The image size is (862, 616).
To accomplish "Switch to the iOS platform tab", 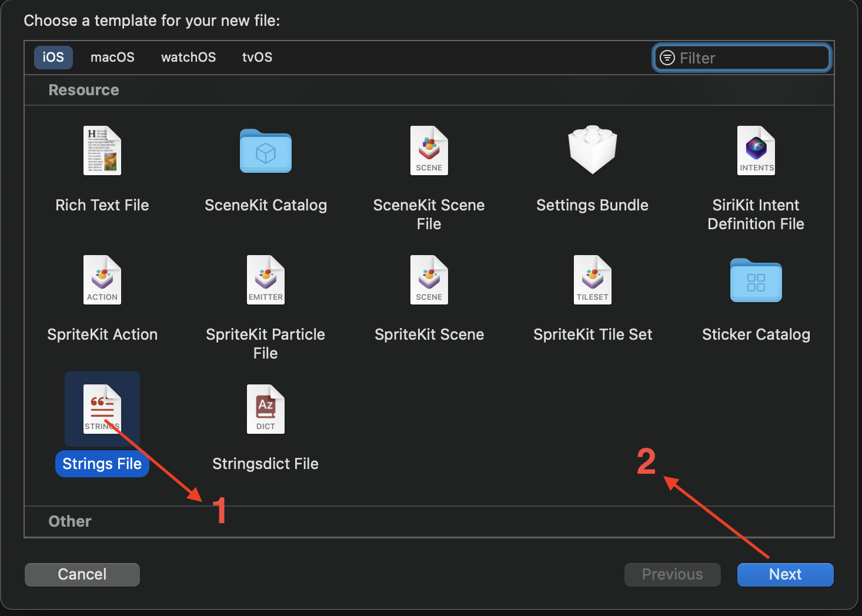I will coord(53,58).
